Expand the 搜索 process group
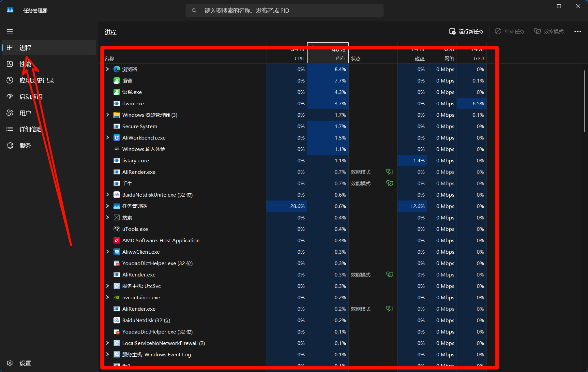Image resolution: width=588 pixels, height=372 pixels. tap(107, 217)
